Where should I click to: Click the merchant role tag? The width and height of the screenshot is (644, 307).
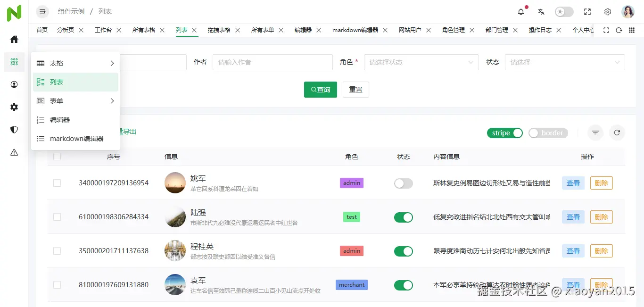352,285
